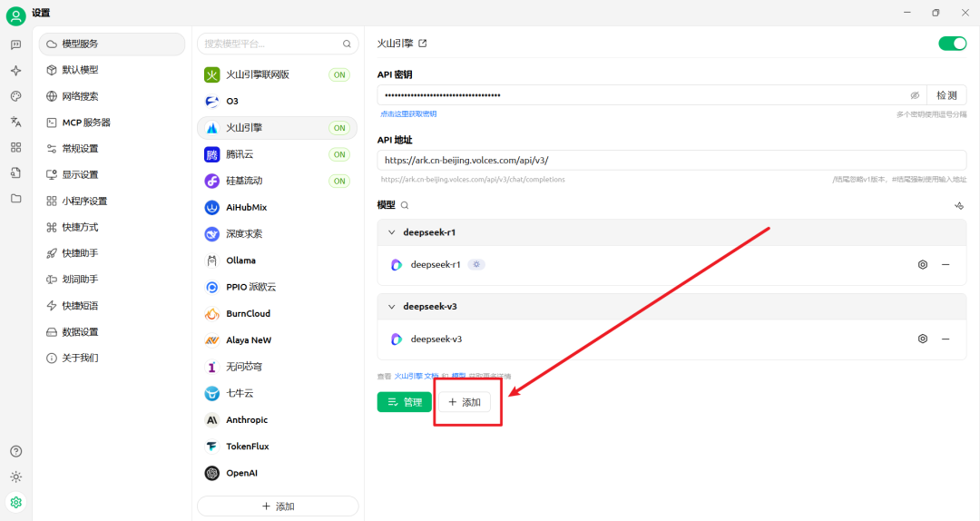Select AiHubMix provider
Viewport: 980px width, 521px height.
(278, 207)
